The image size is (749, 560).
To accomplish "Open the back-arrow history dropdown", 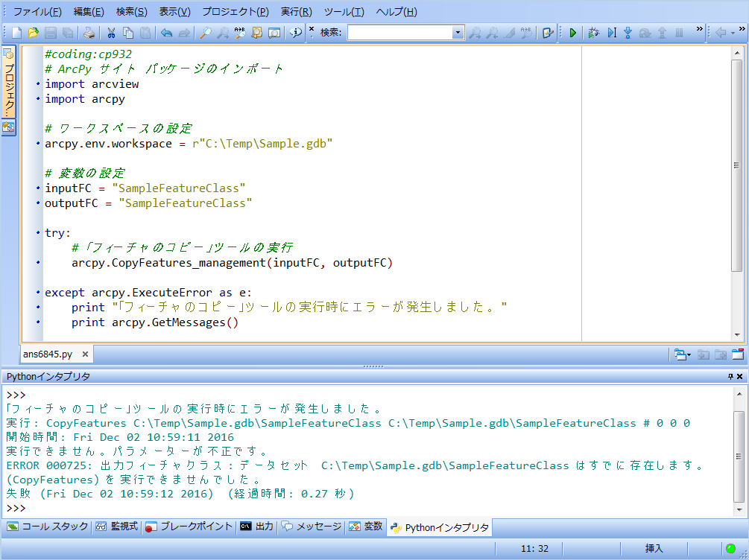I will tap(733, 33).
